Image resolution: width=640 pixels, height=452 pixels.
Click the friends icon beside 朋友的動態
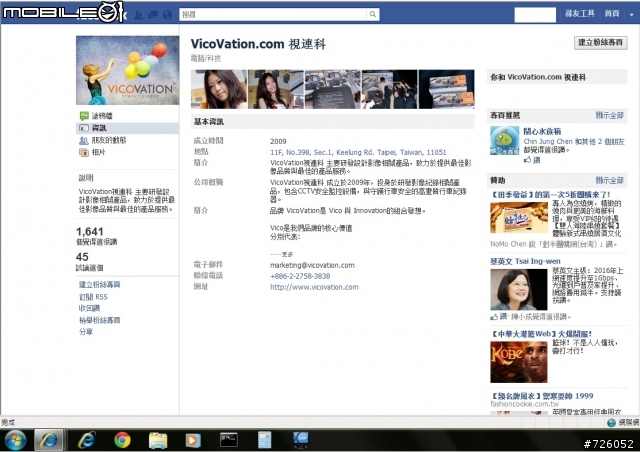coord(84,140)
